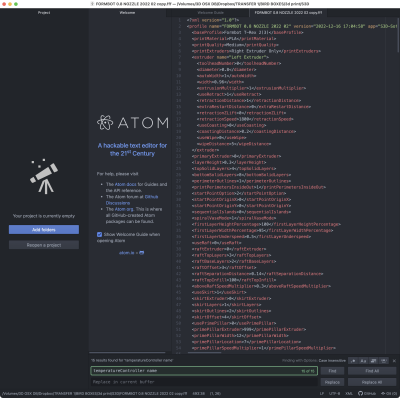Viewport: 400px width, 398px height.
Task: Click the printExtruders Right Extruder Only line
Action: pos(256,51)
